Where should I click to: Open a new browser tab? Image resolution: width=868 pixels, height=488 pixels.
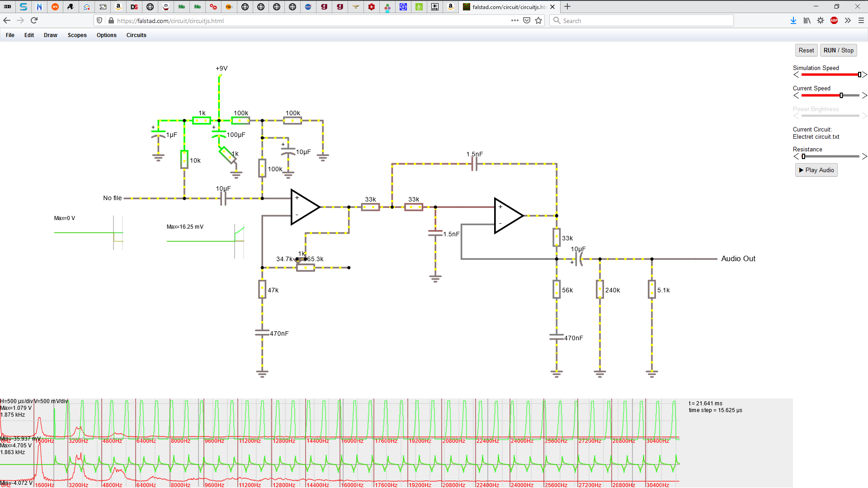click(x=567, y=7)
